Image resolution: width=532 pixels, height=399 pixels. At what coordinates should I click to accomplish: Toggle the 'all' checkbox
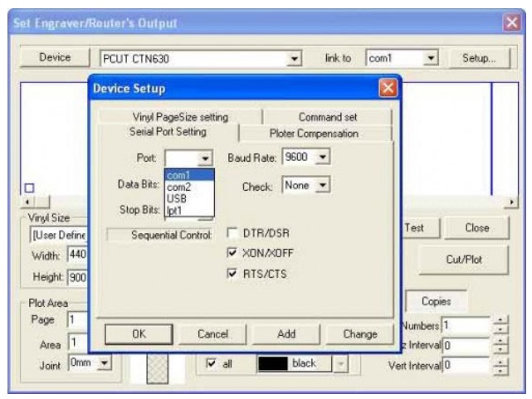point(212,363)
